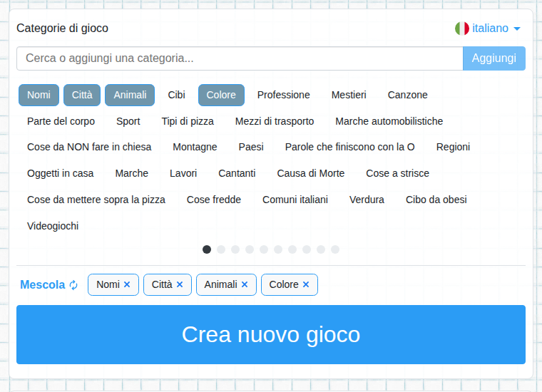This screenshot has width=542, height=392.
Task: Select the Marche category
Action: [132, 173]
